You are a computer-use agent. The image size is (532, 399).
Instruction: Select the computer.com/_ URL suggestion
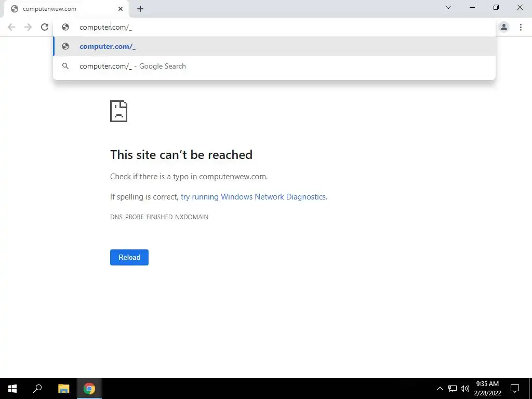coord(274,46)
